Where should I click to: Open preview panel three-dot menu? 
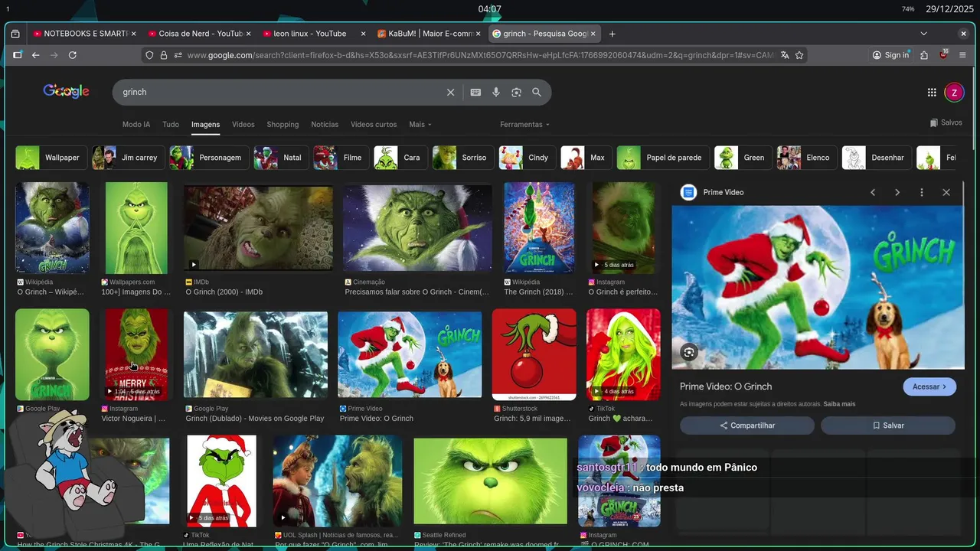click(922, 192)
